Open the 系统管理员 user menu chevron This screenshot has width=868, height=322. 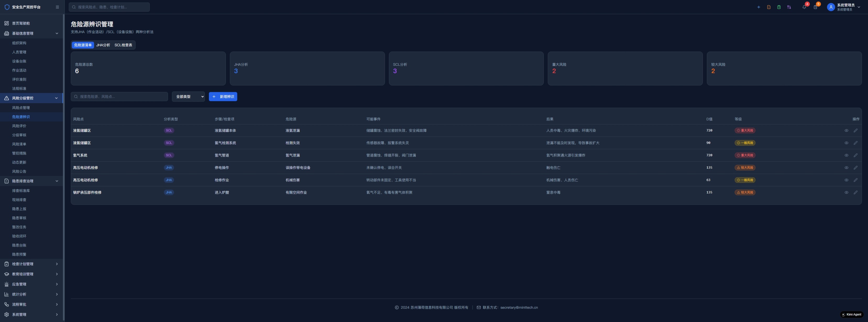click(x=859, y=7)
